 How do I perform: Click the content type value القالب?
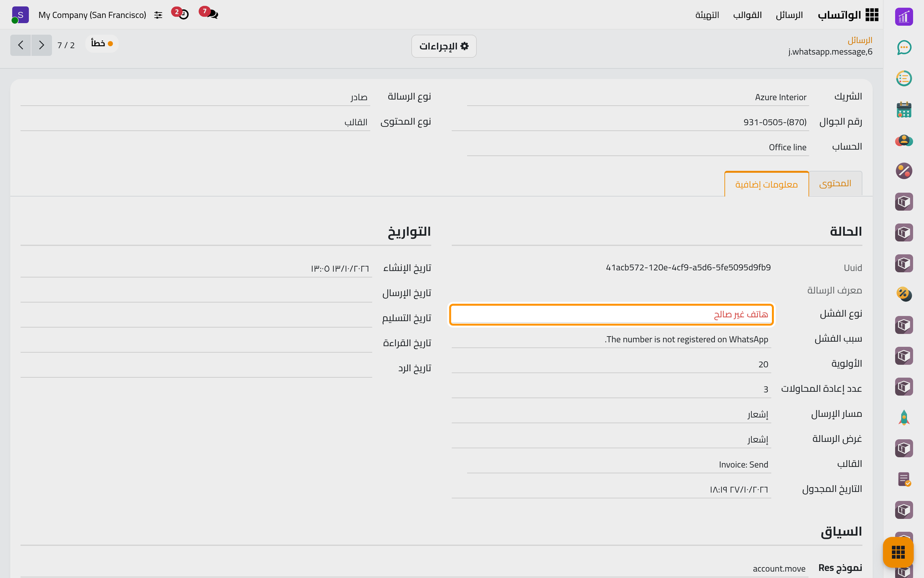(356, 122)
